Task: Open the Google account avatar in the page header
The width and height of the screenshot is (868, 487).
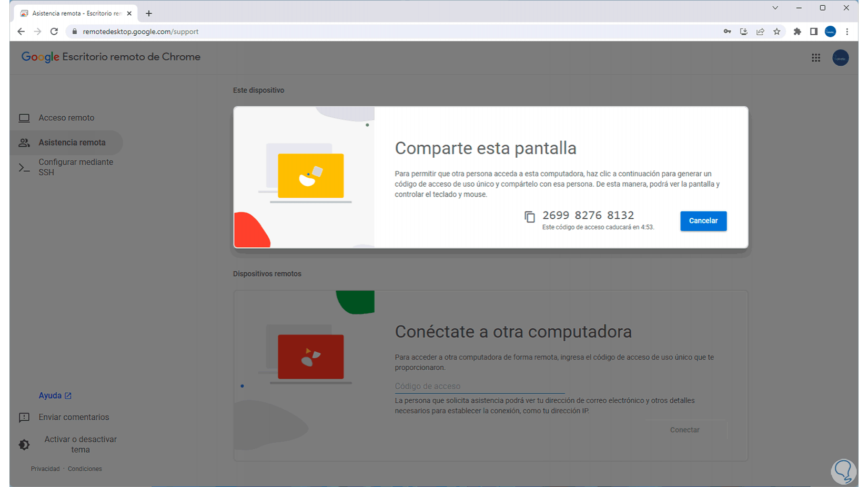Action: tap(841, 58)
